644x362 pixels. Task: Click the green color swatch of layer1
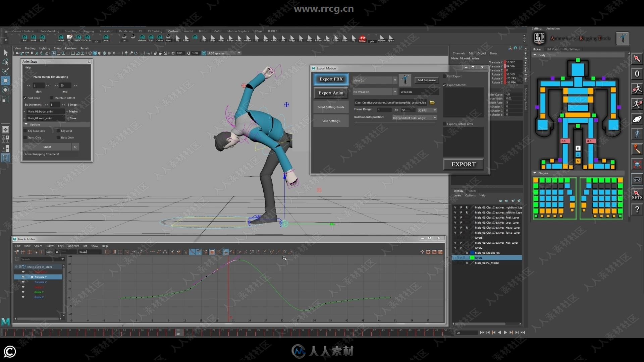(472, 258)
